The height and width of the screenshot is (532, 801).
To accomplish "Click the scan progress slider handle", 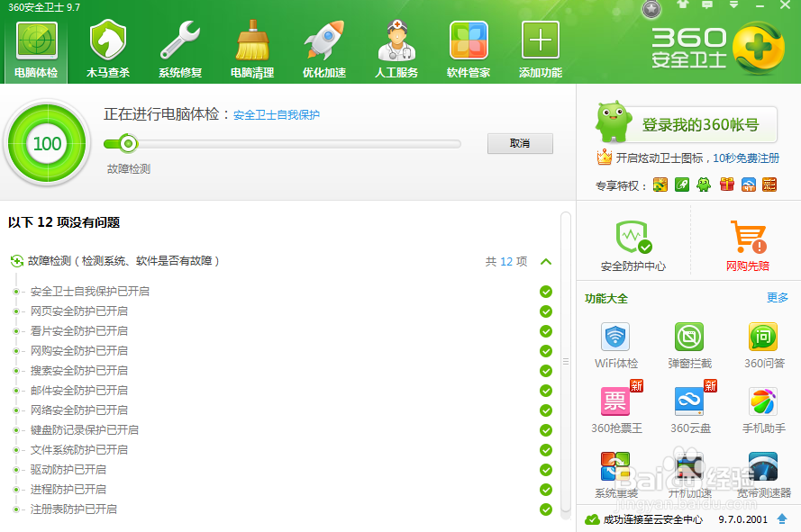I will (x=128, y=144).
